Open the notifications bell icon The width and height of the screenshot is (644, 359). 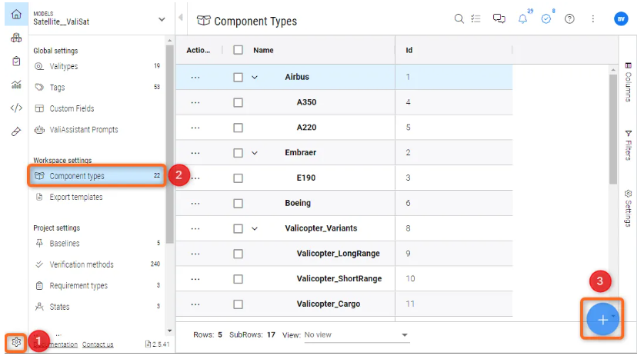coord(523,19)
